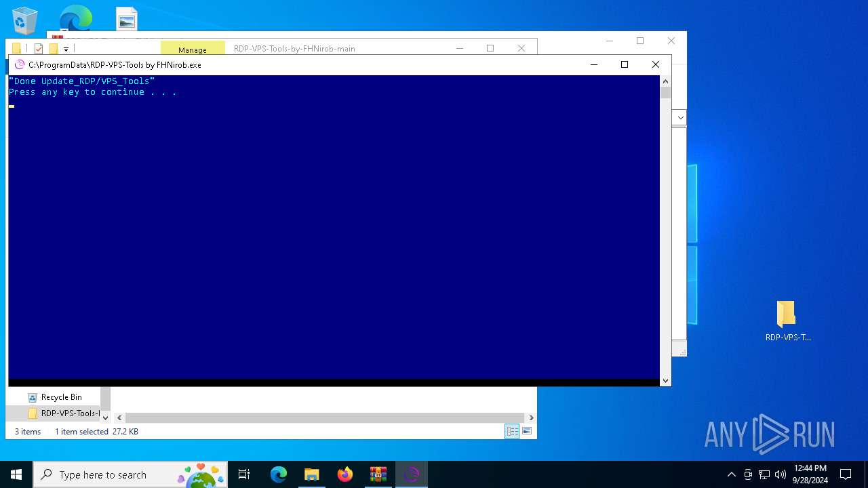Viewport: 868px width, 488px height.
Task: Close the File Explorer window
Action: tap(521, 48)
